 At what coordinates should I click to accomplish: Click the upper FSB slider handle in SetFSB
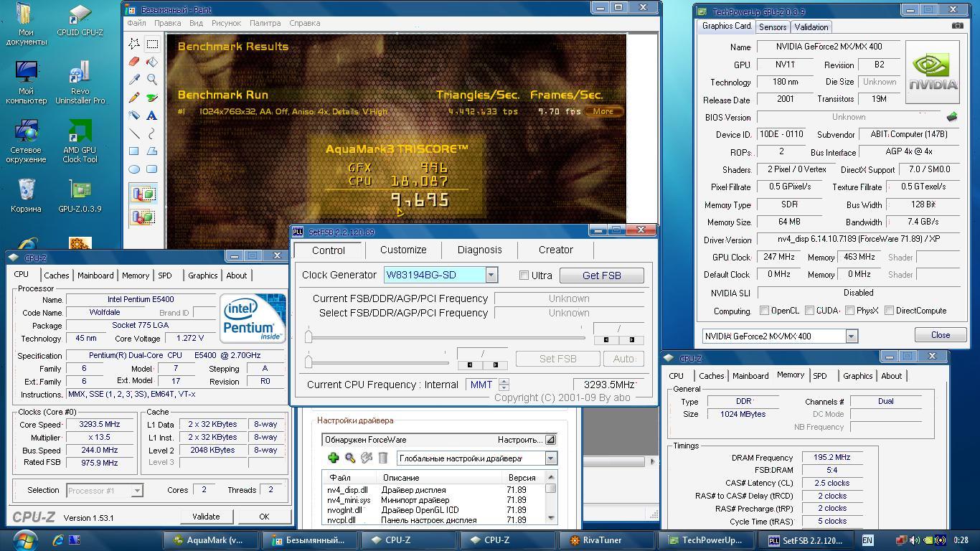pyautogui.click(x=308, y=336)
